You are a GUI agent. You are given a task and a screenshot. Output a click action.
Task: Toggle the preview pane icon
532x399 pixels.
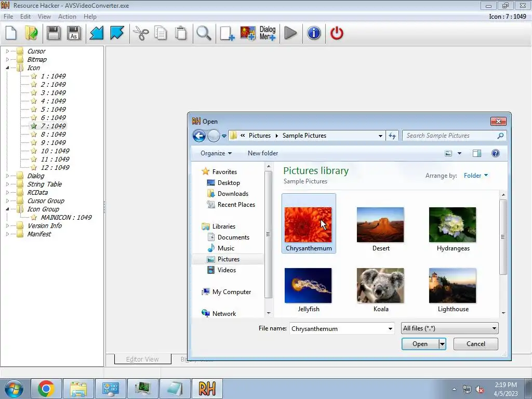(477, 153)
